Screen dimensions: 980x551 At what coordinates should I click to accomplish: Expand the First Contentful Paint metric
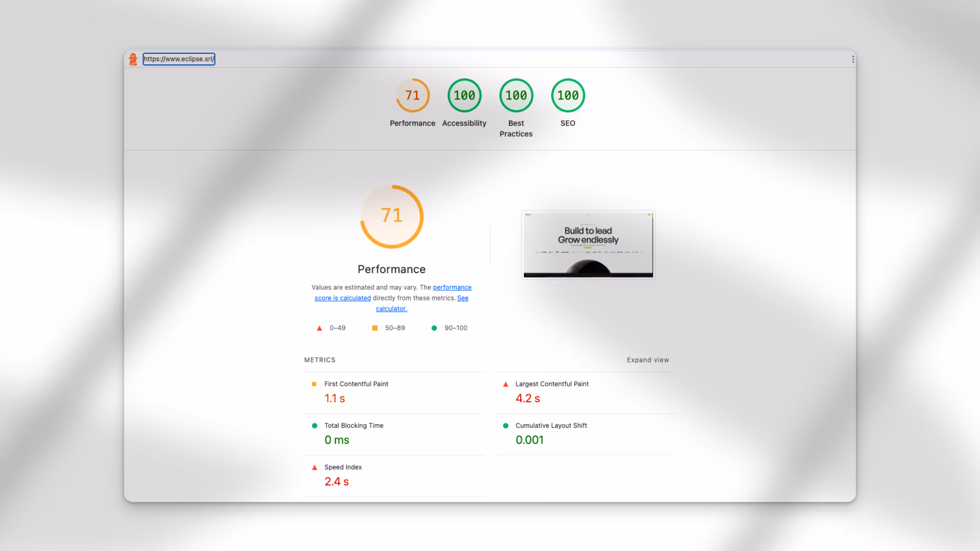(x=356, y=384)
